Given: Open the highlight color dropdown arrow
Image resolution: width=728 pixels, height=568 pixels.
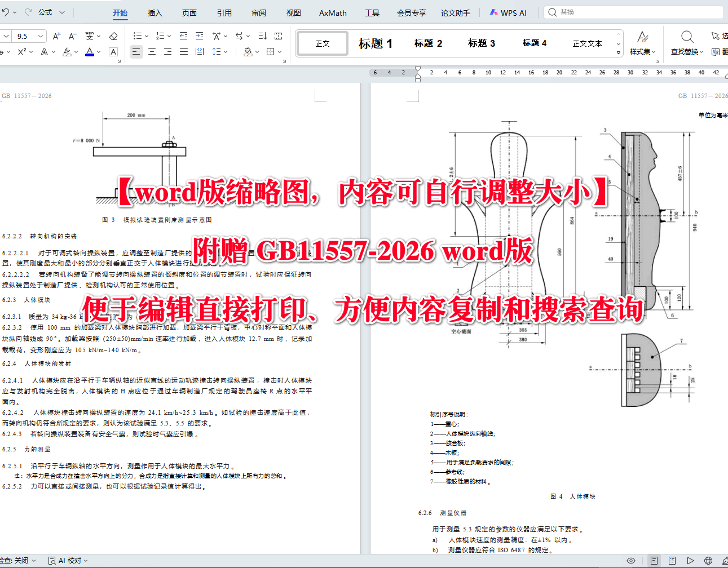Looking at the screenshot, I should (x=76, y=52).
